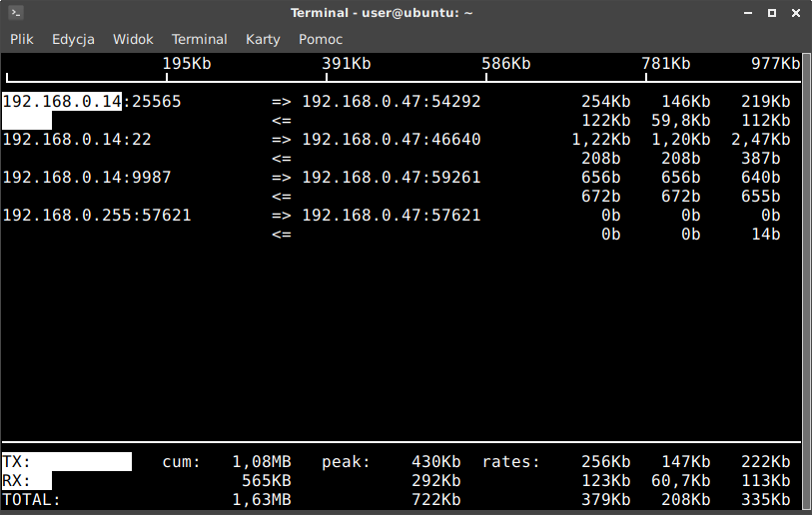Viewport: 812px width, 515px height.
Task: Click the 391Kb mark on bandwidth scale
Action: point(347,64)
